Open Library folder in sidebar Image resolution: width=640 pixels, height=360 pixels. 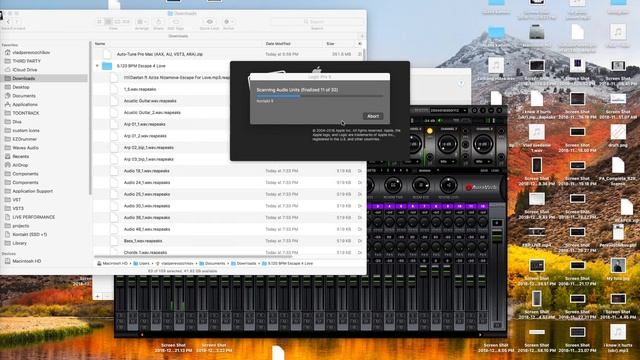[x=19, y=243]
